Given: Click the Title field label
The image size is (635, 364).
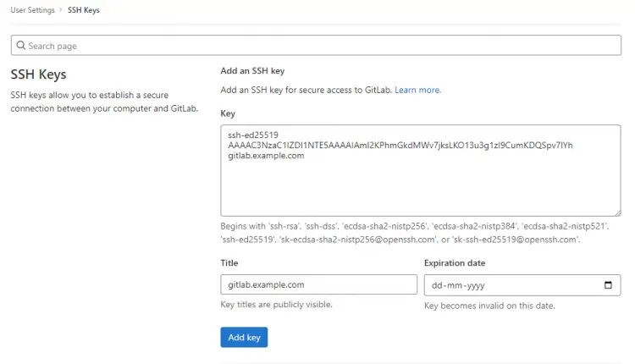Looking at the screenshot, I should [x=229, y=263].
